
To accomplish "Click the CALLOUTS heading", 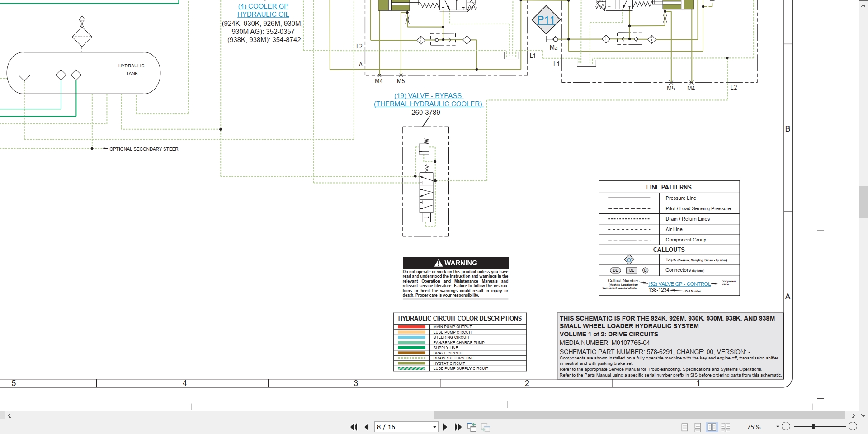I will tap(669, 250).
